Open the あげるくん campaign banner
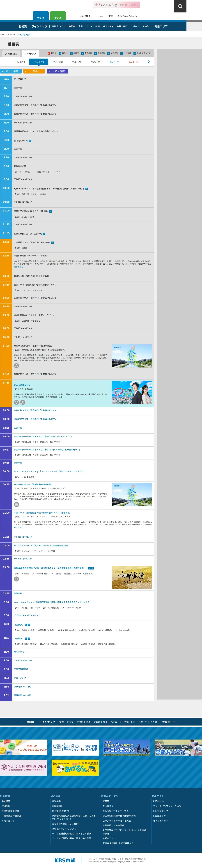The width and height of the screenshot is (202, 868). [x=75, y=768]
